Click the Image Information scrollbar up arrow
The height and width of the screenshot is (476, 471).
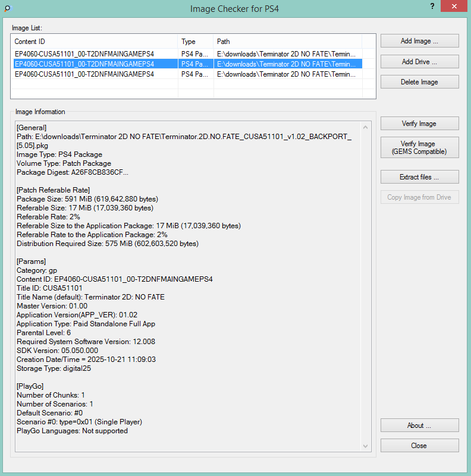[366, 127]
